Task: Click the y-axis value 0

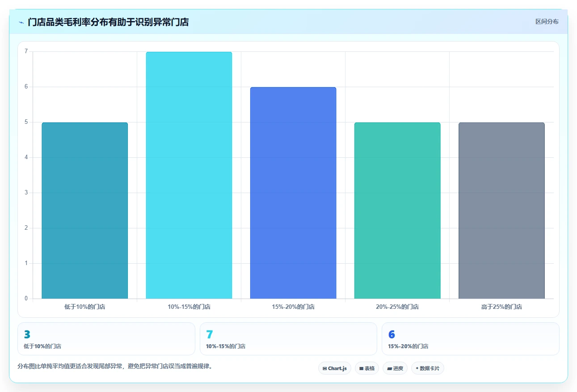Action: tap(26, 299)
